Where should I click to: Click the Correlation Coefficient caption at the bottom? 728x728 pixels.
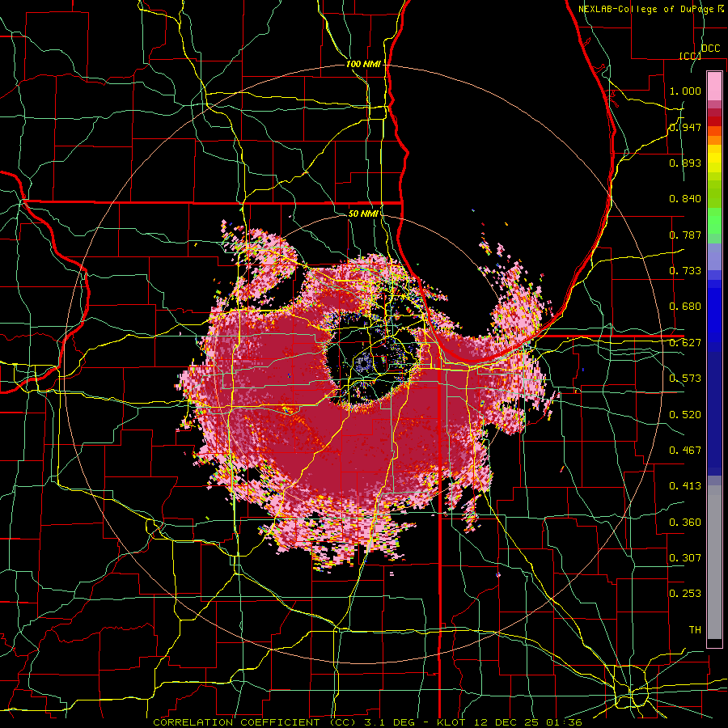(367, 722)
